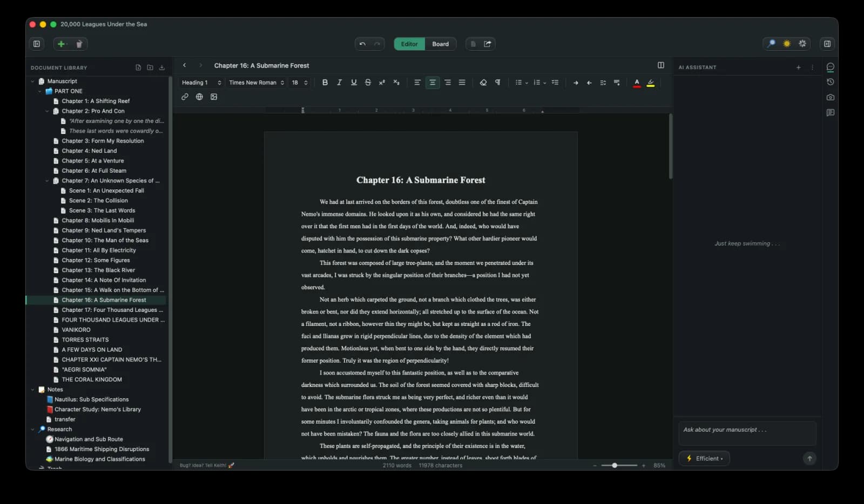Open the Heading 1 style dropdown
This screenshot has height=504, width=864.
[x=201, y=83]
